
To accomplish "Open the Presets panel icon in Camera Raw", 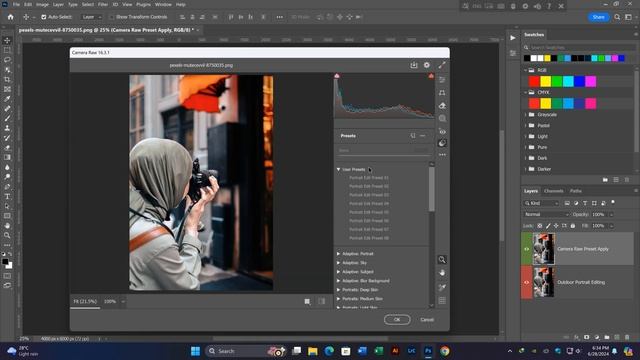I will tap(442, 143).
